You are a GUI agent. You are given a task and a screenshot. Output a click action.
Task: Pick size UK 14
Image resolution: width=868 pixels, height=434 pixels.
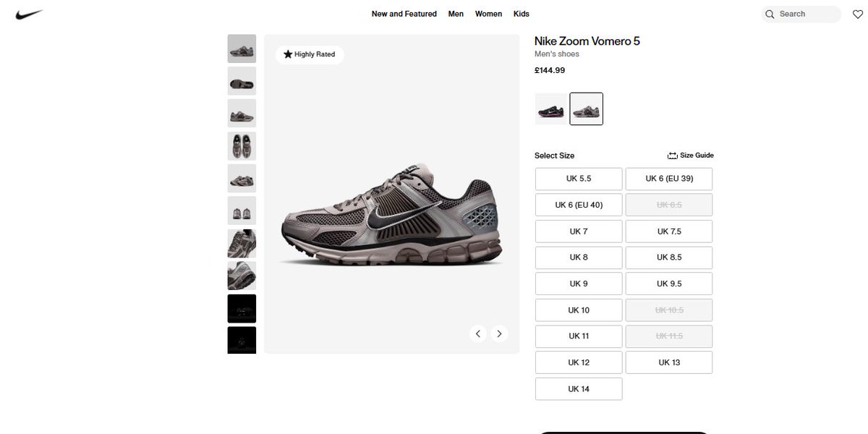[579, 388]
